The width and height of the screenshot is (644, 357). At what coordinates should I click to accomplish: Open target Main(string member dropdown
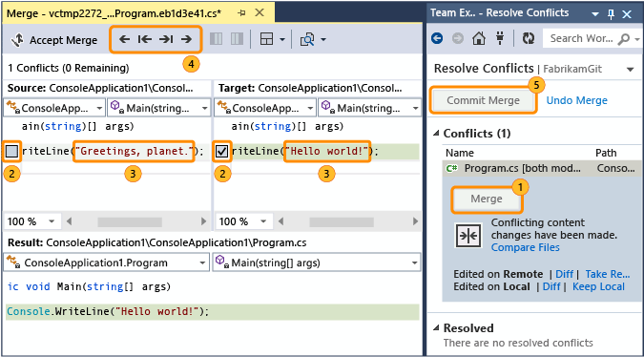click(369, 108)
